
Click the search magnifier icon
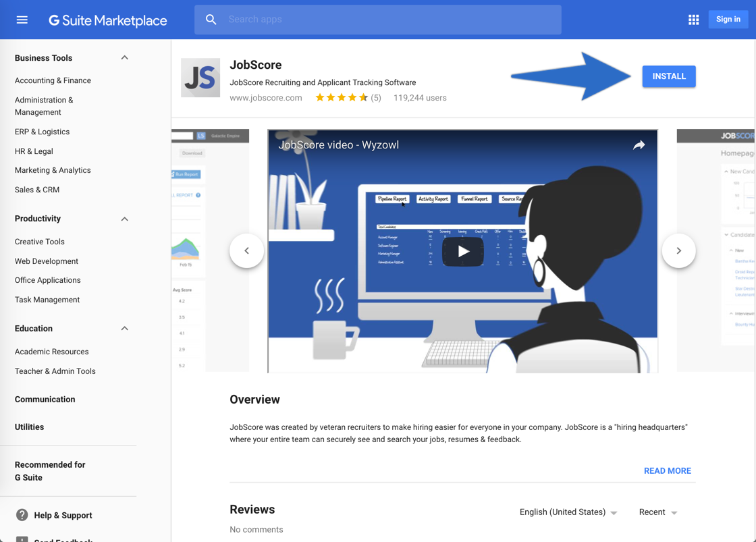(211, 20)
